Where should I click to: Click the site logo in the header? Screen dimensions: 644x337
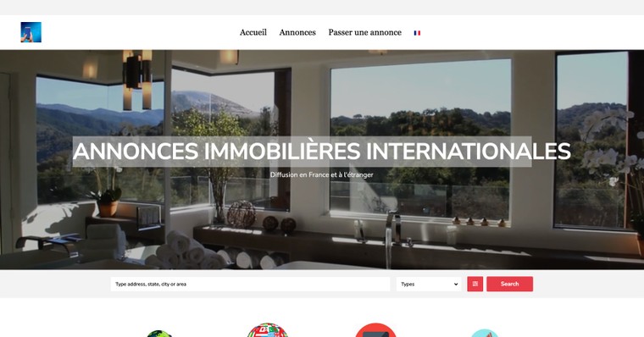coord(31,32)
